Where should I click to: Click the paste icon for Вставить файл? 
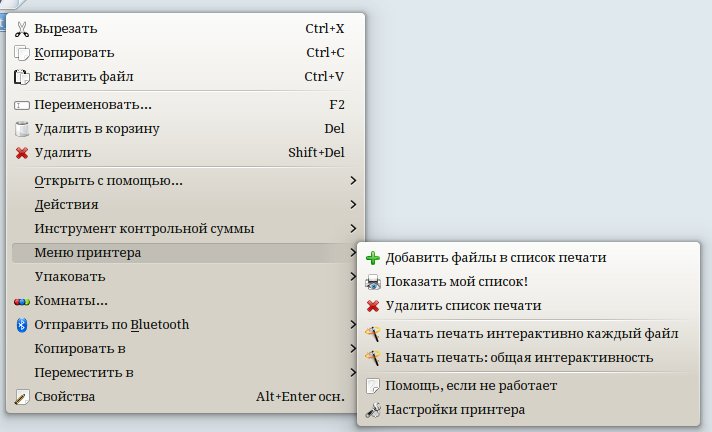coord(22,77)
